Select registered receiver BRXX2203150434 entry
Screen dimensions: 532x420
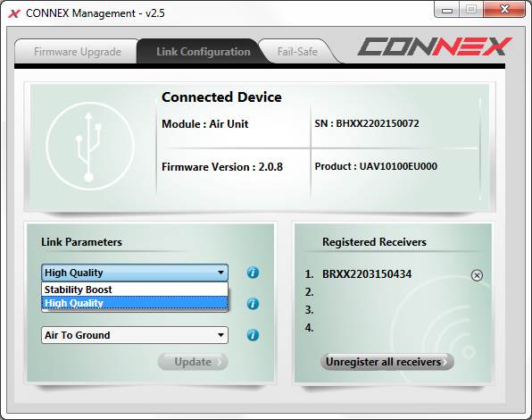(x=367, y=274)
